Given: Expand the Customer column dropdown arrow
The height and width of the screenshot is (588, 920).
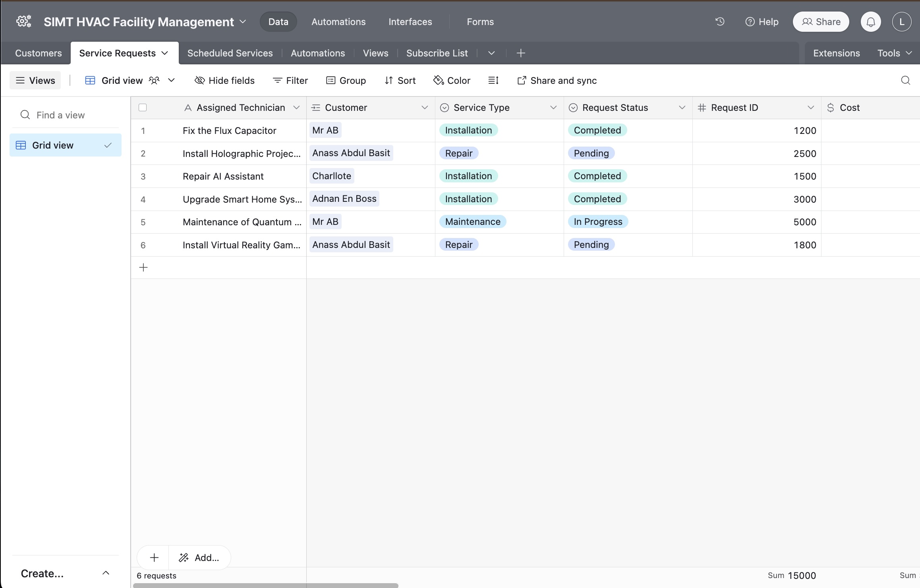Looking at the screenshot, I should point(424,107).
